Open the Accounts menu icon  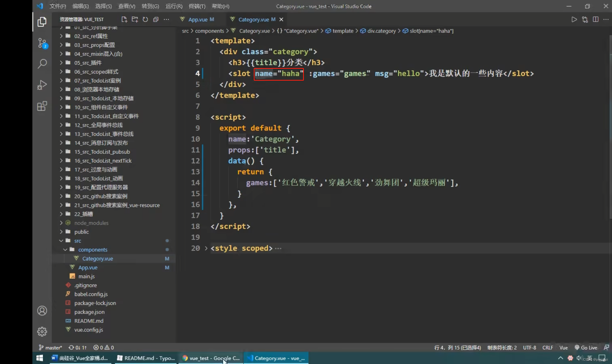pyautogui.click(x=42, y=311)
